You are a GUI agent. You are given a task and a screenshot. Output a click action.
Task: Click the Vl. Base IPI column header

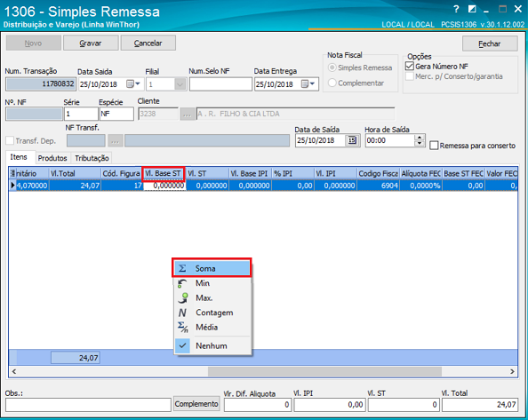250,173
